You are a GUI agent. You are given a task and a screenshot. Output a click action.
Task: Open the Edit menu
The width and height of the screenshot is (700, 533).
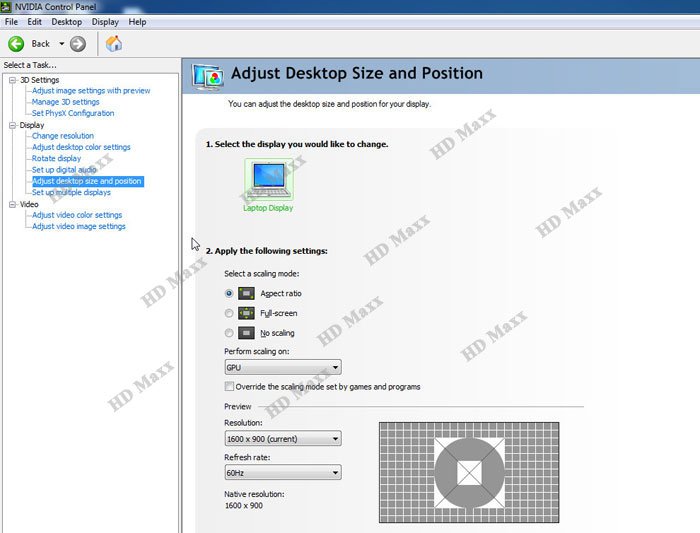[x=34, y=22]
